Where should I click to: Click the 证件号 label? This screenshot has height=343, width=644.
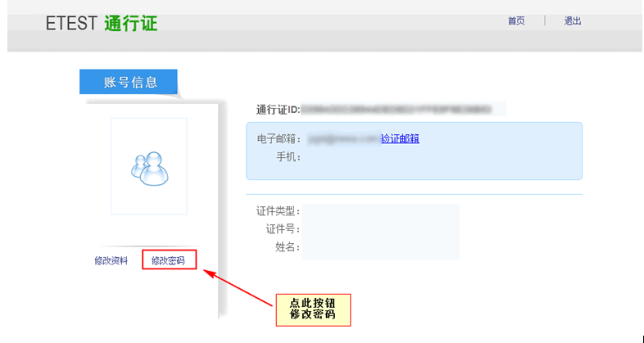pyautogui.click(x=283, y=229)
